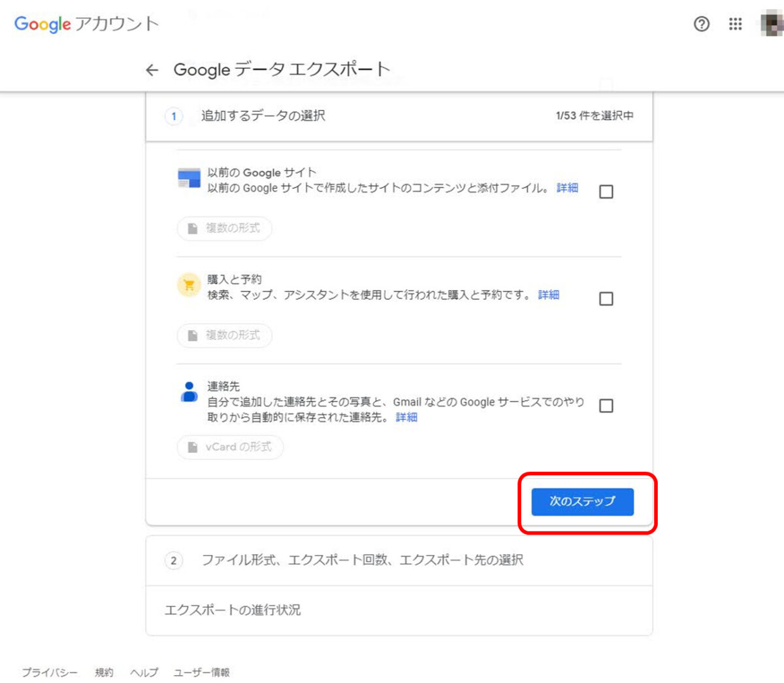Open the 規約 footer link
784x683 pixels.
tap(104, 672)
